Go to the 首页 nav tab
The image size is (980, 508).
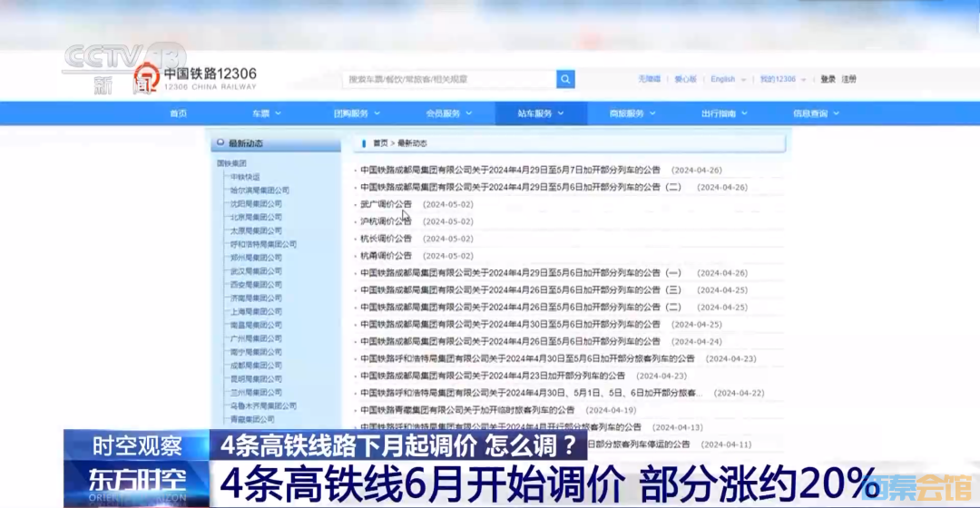[178, 113]
